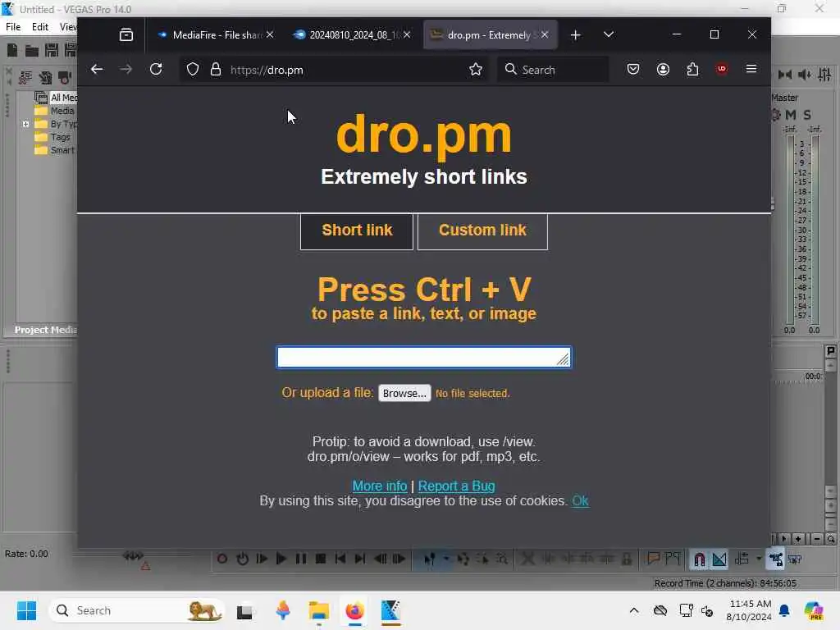Open the Firefox account icon
This screenshot has height=630, width=840.
click(x=663, y=69)
